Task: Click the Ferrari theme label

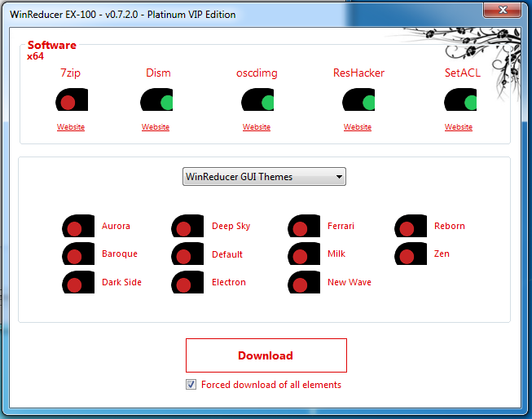Action: (x=341, y=226)
